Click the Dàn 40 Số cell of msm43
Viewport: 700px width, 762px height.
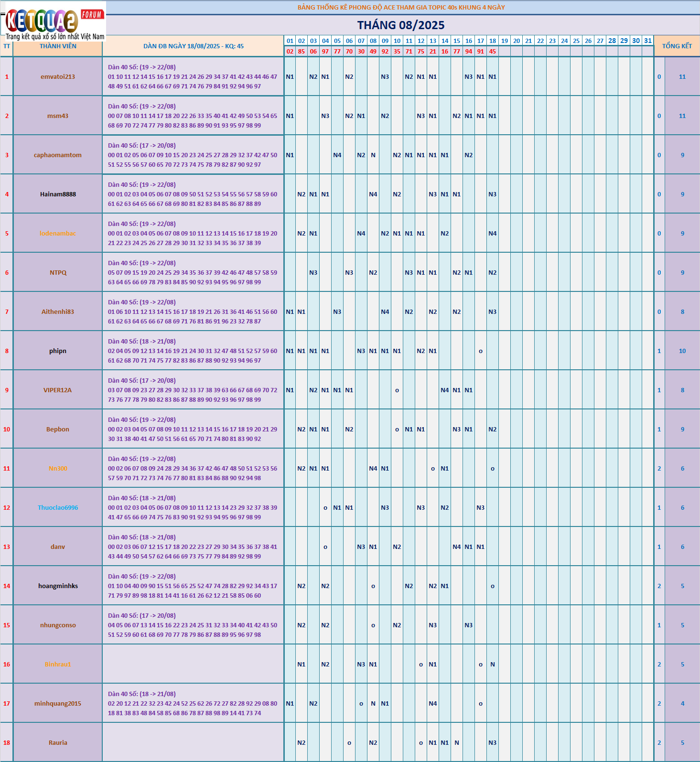[x=193, y=116]
